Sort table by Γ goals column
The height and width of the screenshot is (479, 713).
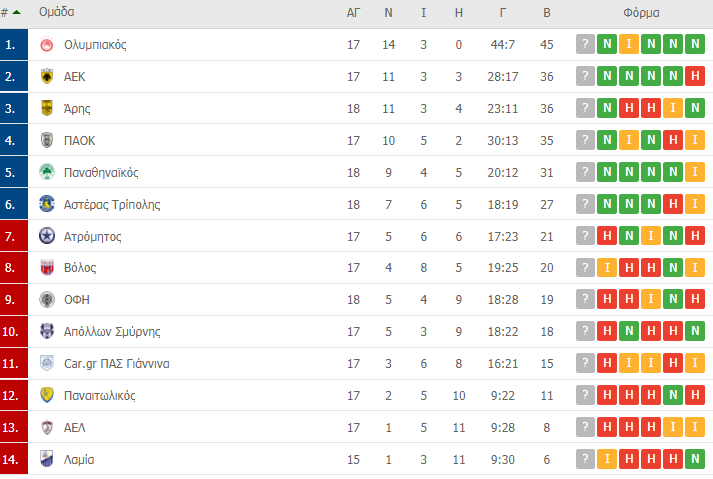click(x=503, y=13)
